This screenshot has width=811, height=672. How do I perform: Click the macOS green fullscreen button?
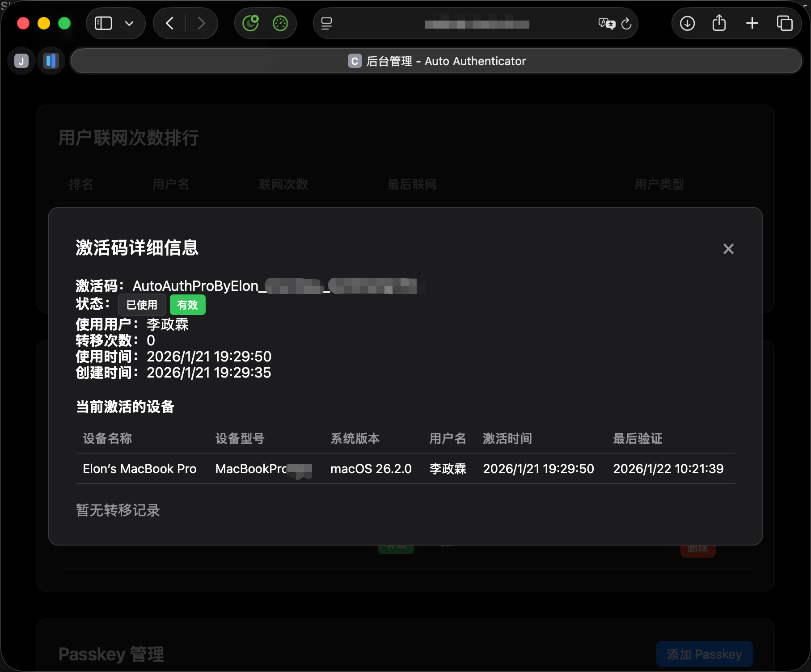(64, 23)
